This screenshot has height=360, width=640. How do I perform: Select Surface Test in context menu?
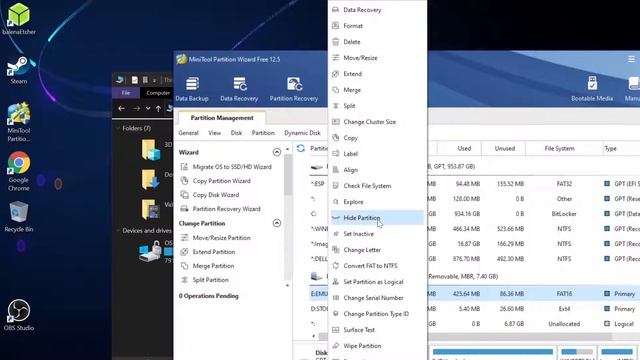[x=377, y=330]
